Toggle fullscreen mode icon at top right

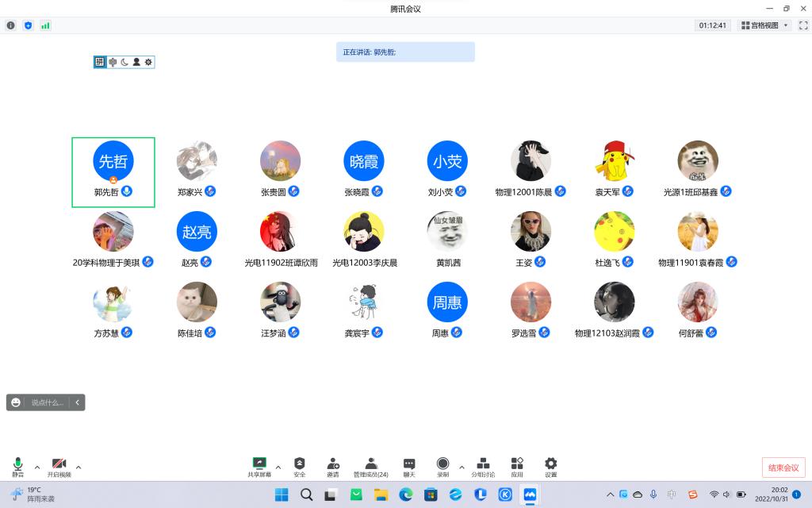(802, 25)
